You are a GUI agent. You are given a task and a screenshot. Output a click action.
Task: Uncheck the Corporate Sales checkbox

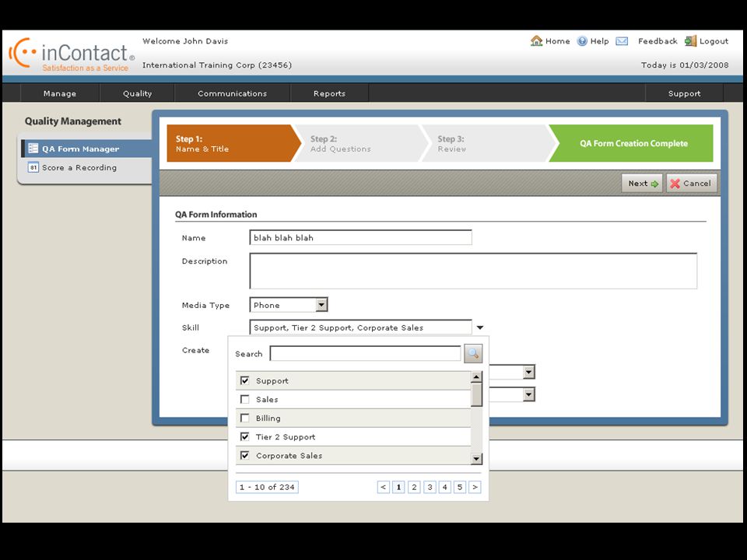(x=244, y=455)
